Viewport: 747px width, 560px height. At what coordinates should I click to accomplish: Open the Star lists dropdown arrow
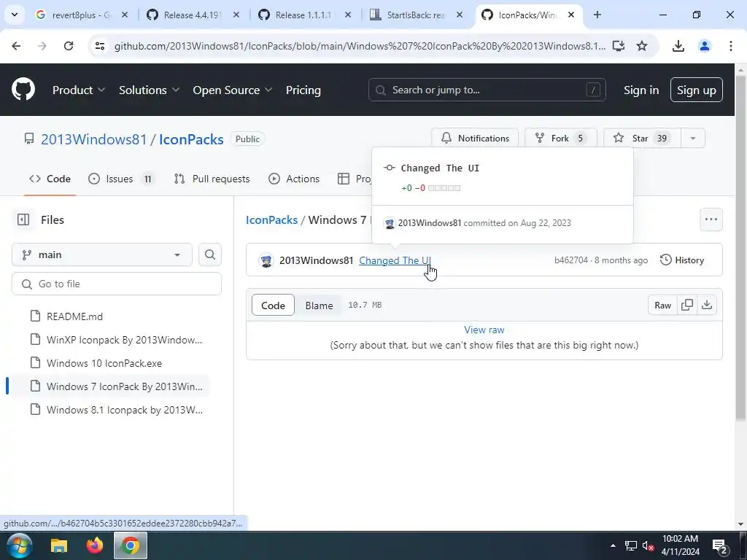pos(693,138)
